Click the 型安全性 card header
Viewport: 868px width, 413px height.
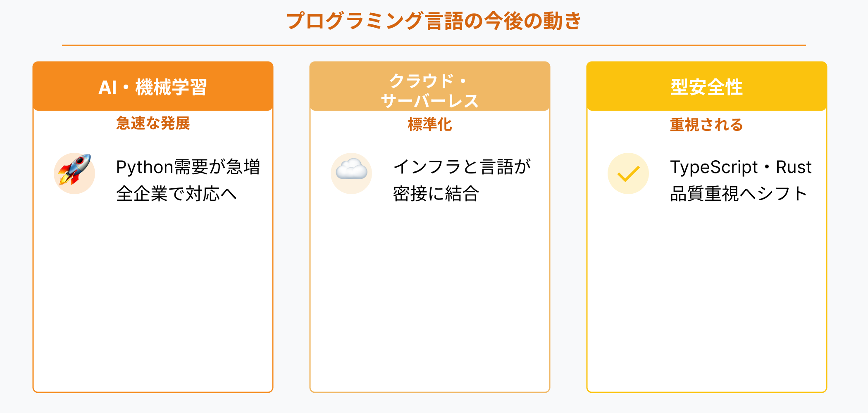[707, 87]
